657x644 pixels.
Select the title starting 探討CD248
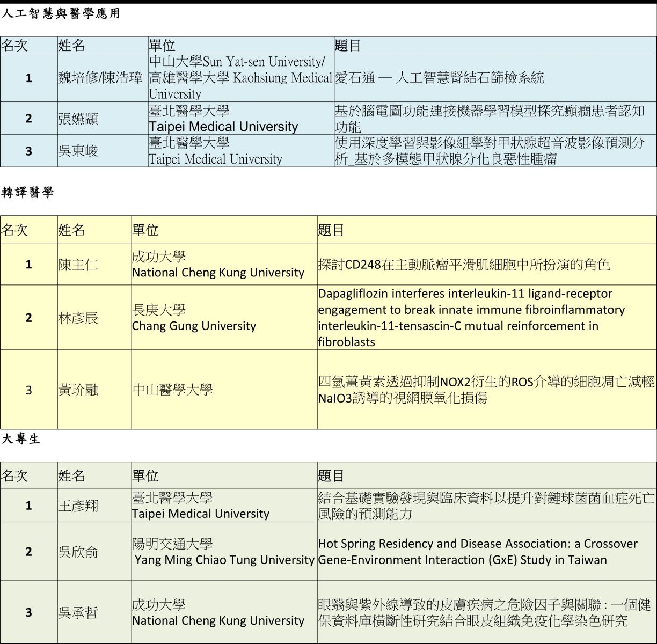coord(464,264)
